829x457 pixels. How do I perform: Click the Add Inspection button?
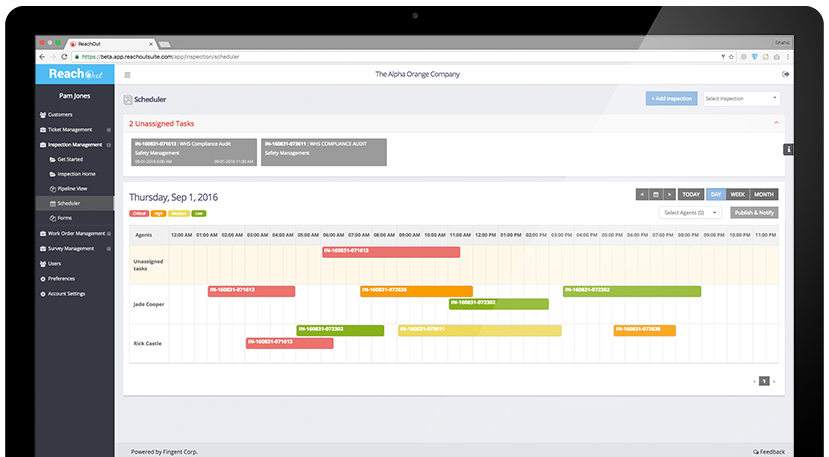(671, 98)
